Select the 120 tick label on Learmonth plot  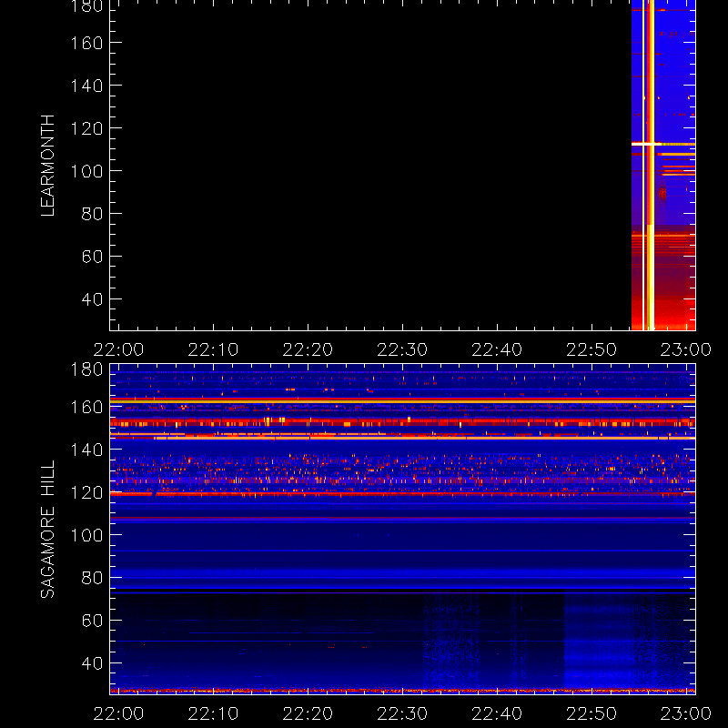(x=86, y=128)
